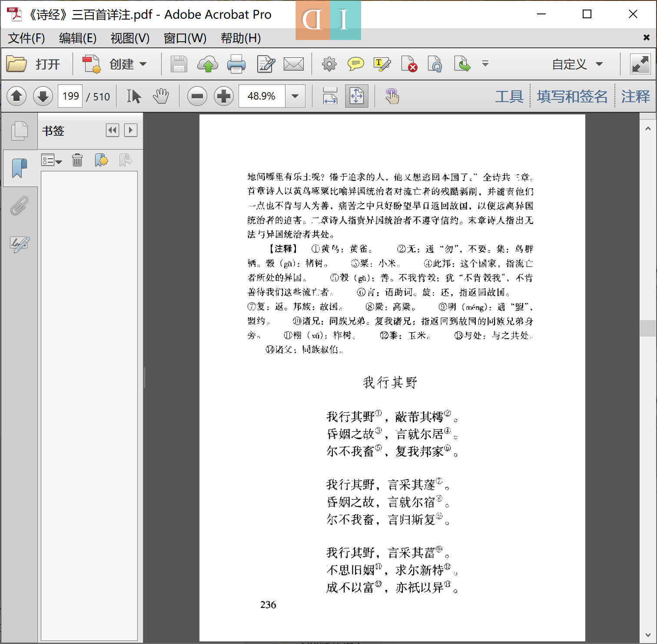Click the page number 236 on the page
657x644 pixels.
tap(268, 605)
